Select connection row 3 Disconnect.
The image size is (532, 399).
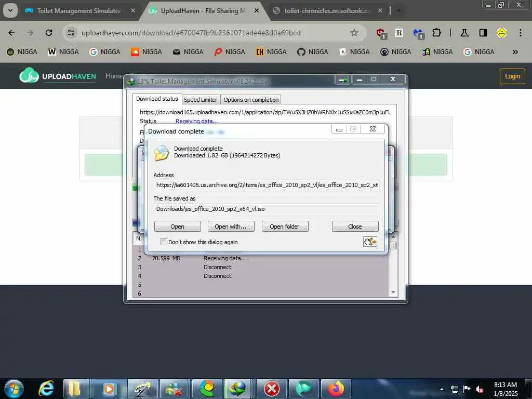pyautogui.click(x=261, y=267)
